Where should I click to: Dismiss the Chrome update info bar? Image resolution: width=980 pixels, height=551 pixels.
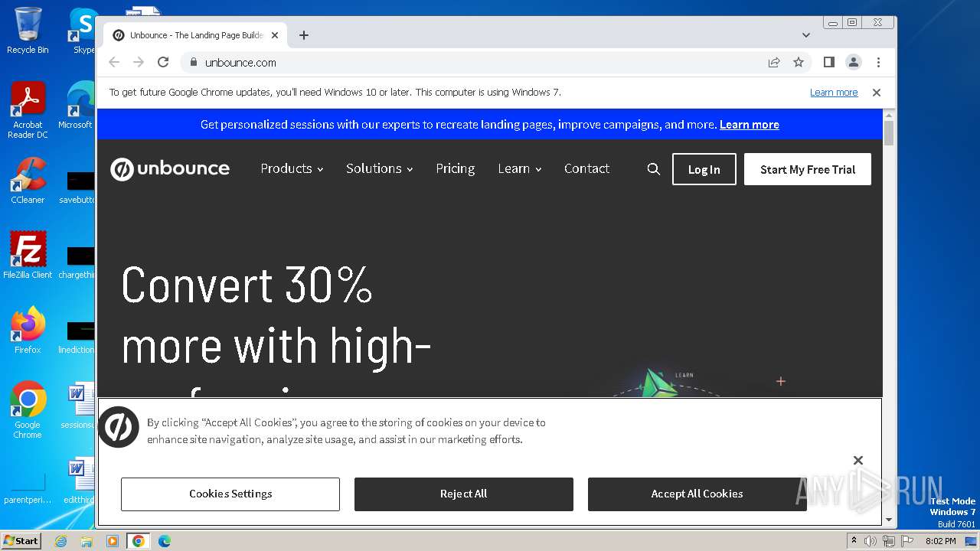tap(877, 93)
